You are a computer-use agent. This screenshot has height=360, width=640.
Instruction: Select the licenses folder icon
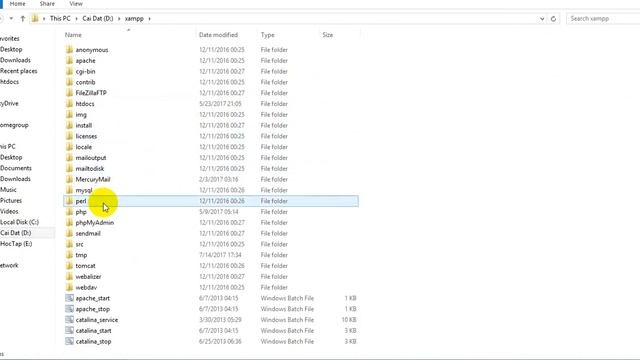point(69,136)
